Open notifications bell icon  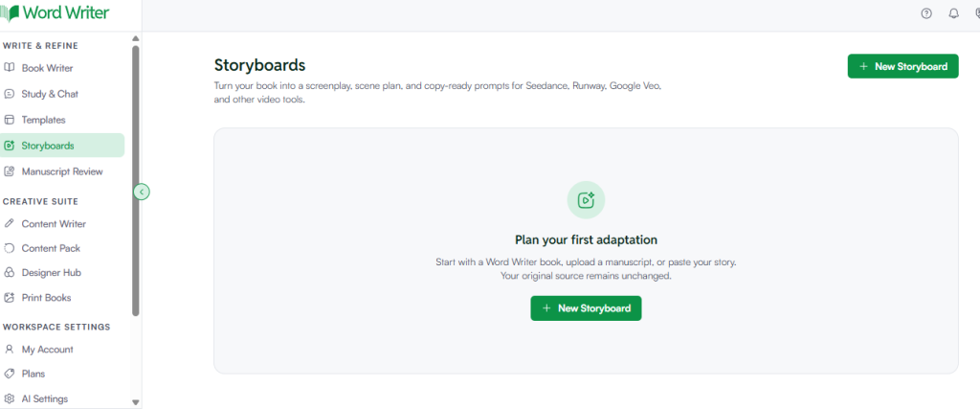click(x=954, y=13)
